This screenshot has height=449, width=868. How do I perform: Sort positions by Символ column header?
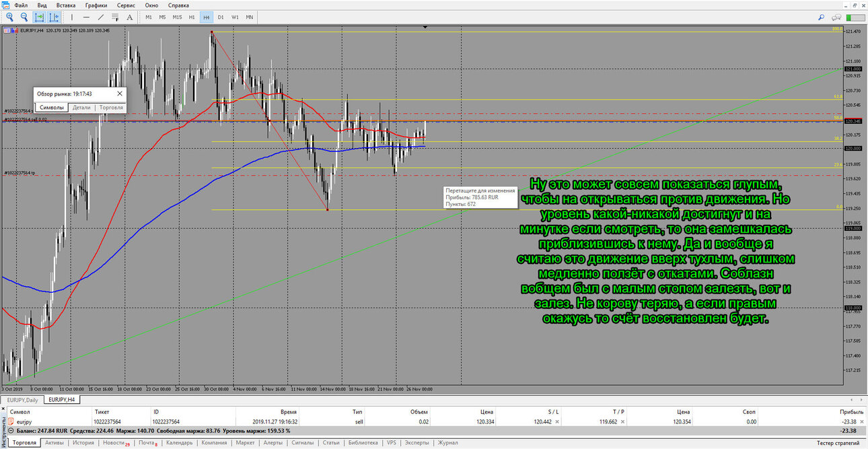point(20,411)
